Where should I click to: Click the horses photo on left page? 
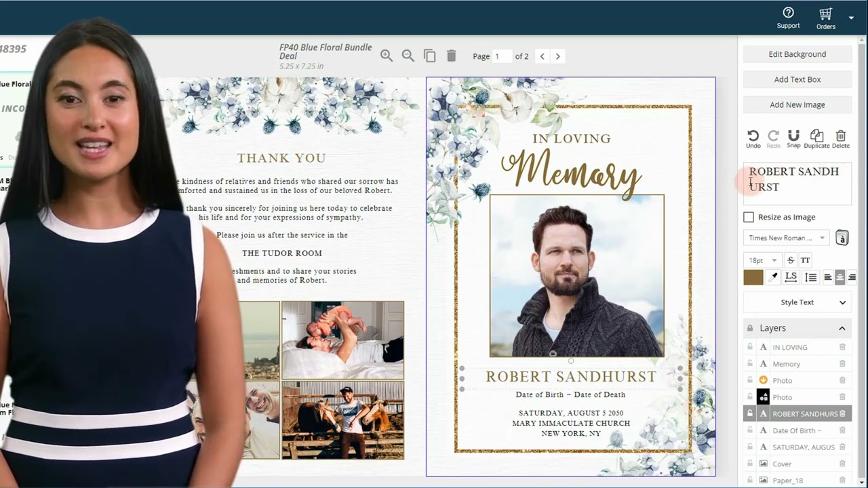(343, 420)
